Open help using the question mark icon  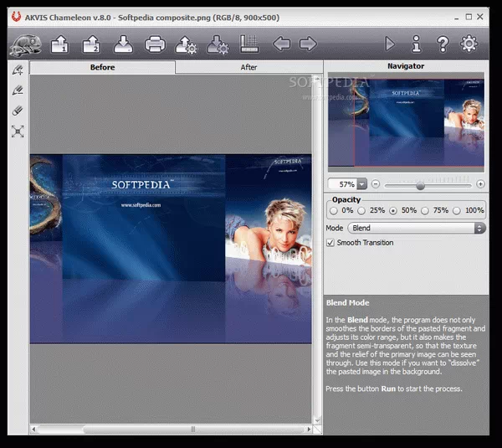click(x=443, y=44)
